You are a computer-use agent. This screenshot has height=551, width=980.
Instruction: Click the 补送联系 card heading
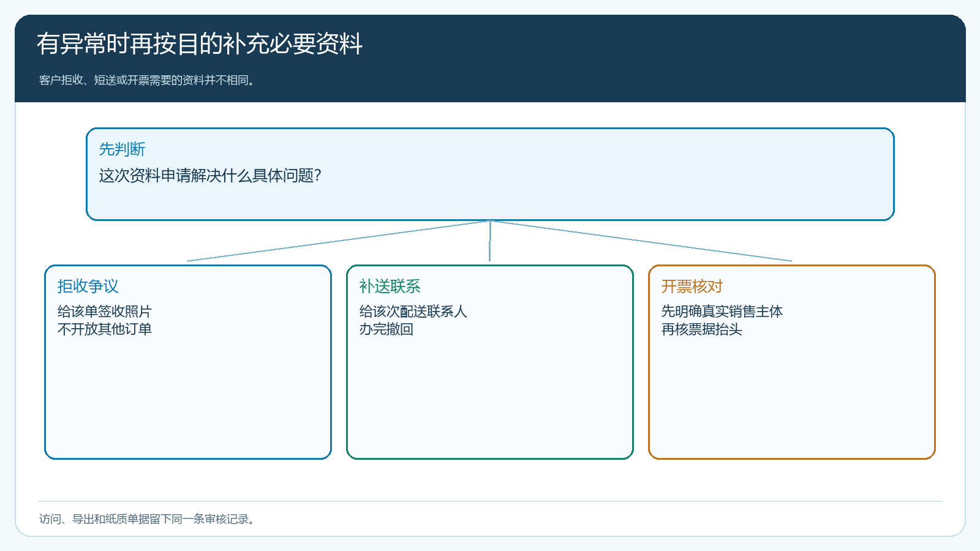[x=390, y=287]
